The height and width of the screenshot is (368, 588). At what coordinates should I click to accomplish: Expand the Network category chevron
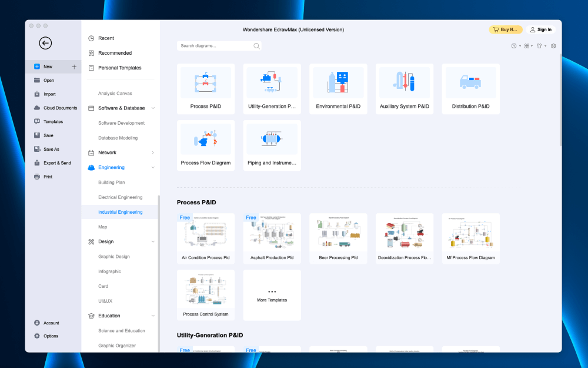point(153,152)
